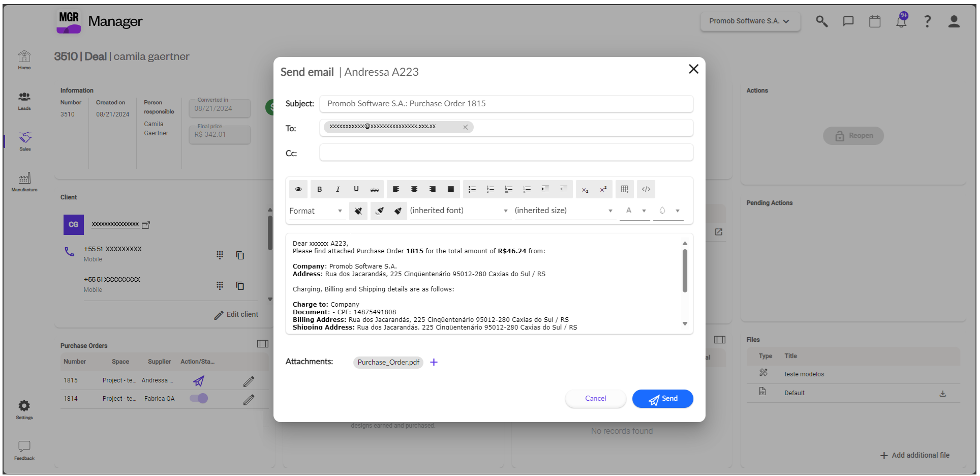Open the inherited size dropdown
Image resolution: width=980 pixels, height=476 pixels.
point(565,211)
